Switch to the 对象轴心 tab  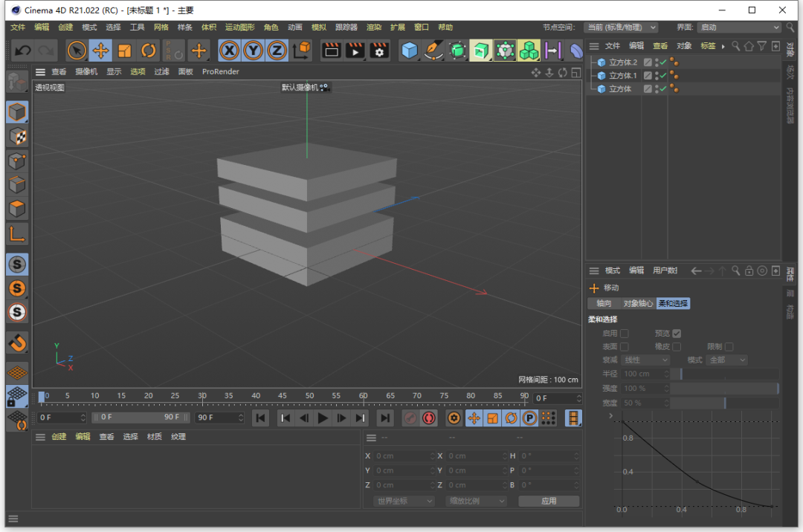point(637,303)
